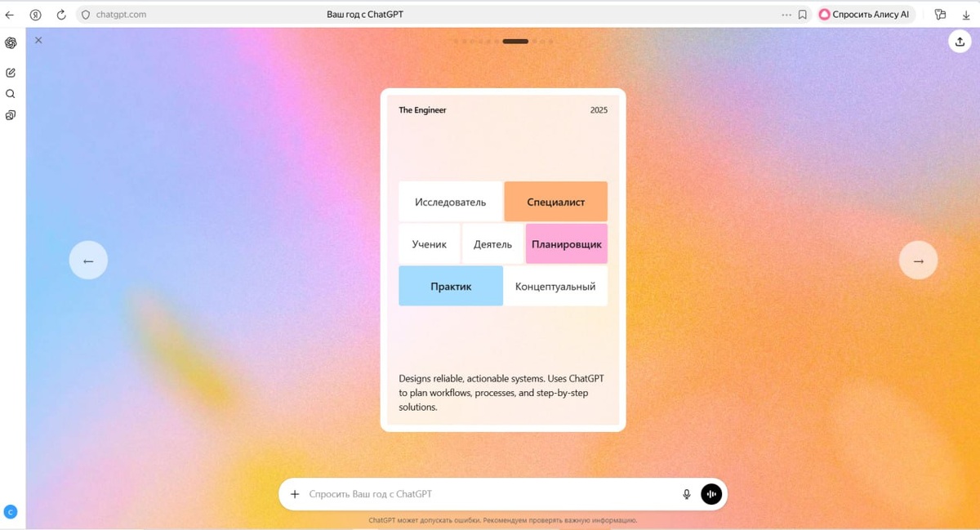Click the orange Специалист tile
The image size is (980, 530).
(x=555, y=202)
